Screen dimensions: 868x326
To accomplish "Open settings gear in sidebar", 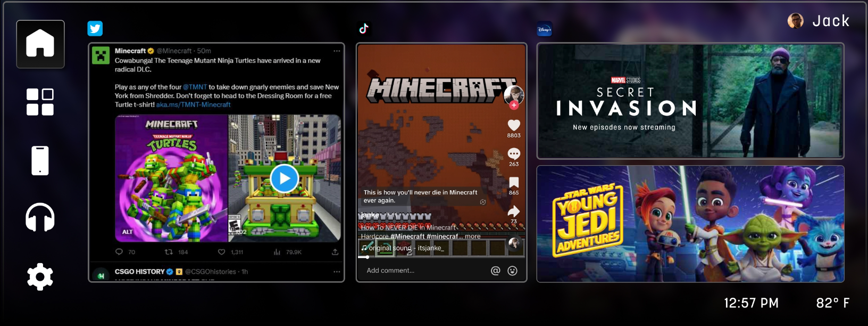I will tap(40, 277).
